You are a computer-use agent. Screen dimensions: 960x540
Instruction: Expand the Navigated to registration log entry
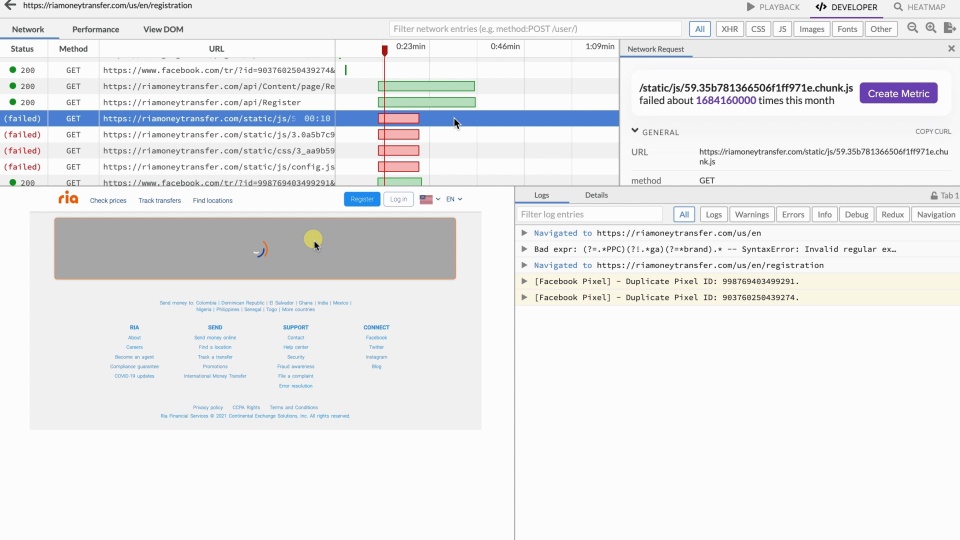click(524, 265)
